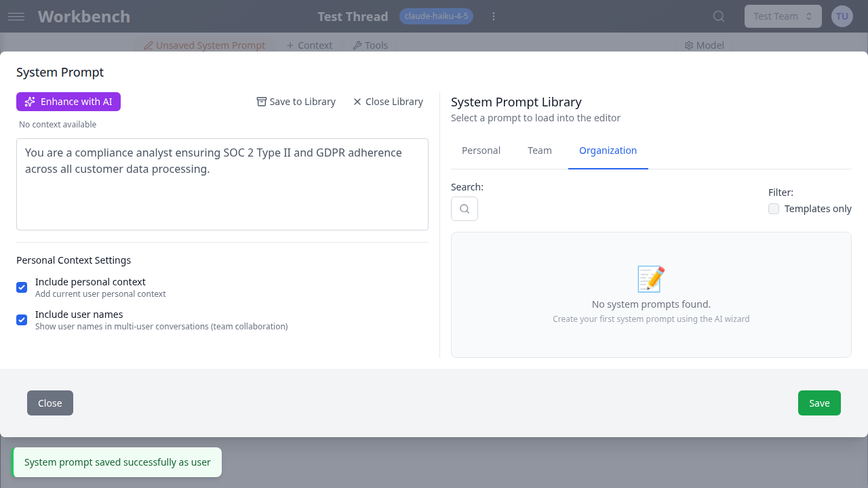The image size is (868, 488).
Task: Open the Model settings gear
Action: tap(690, 45)
